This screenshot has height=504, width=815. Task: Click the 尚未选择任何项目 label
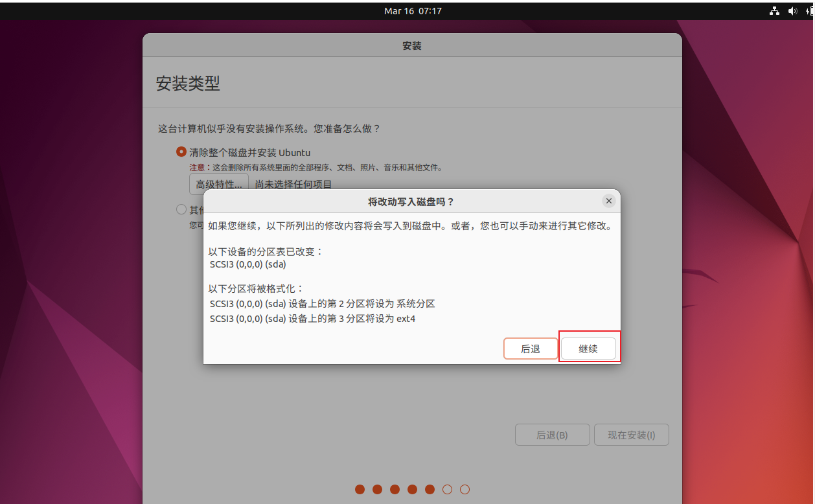293,185
